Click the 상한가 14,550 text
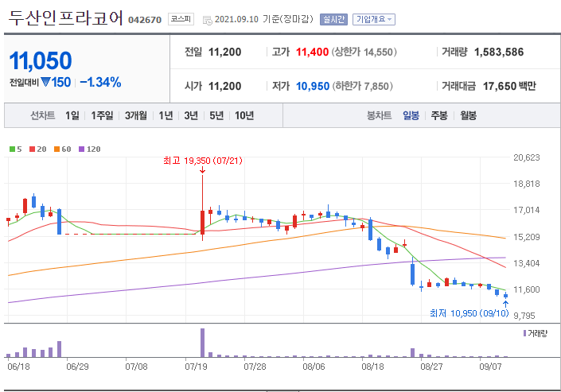The image size is (561, 392). (x=364, y=52)
